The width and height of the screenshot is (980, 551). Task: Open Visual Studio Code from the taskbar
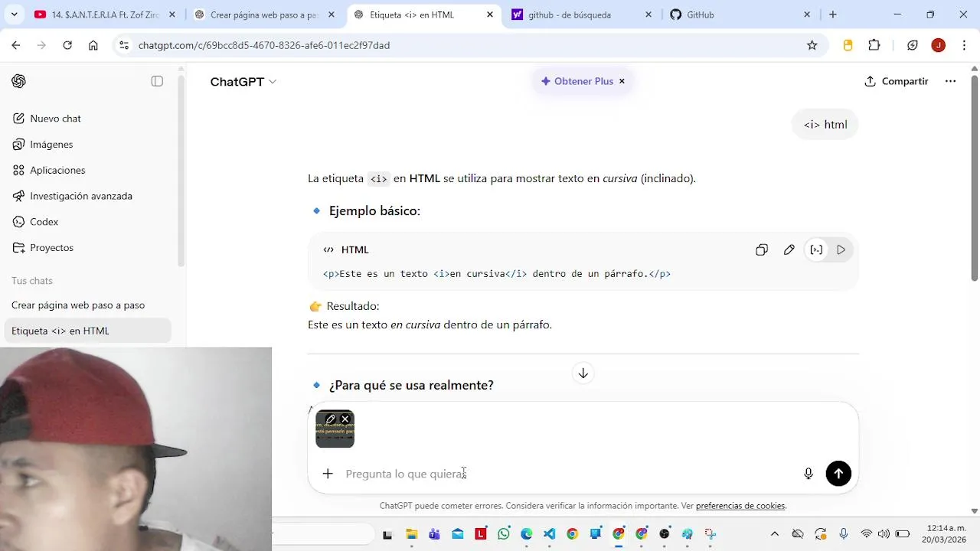click(550, 534)
